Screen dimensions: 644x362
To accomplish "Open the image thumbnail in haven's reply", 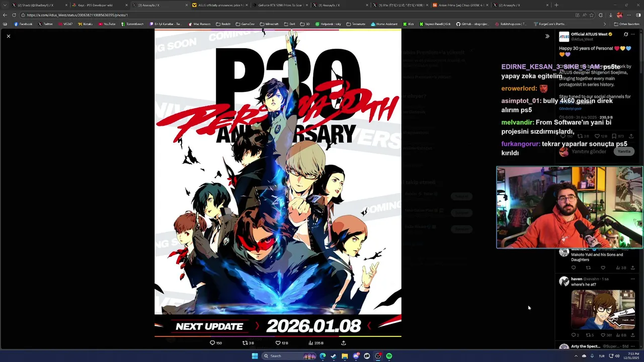I will pos(603,310).
